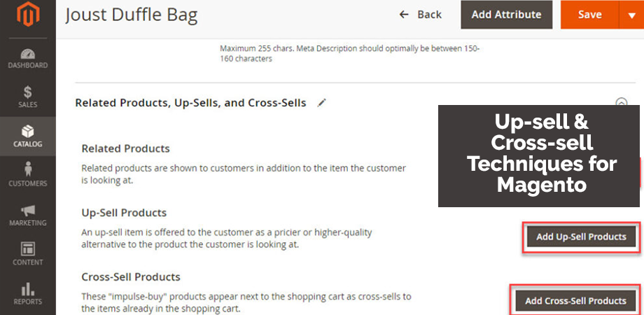This screenshot has height=315, width=644.
Task: Open the Save dropdown arrow
Action: click(x=631, y=15)
